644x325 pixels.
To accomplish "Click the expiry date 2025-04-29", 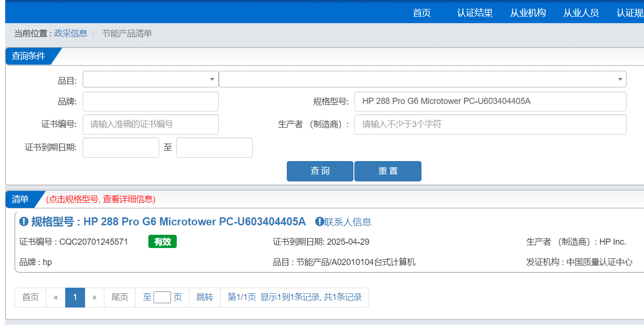I will (348, 242).
